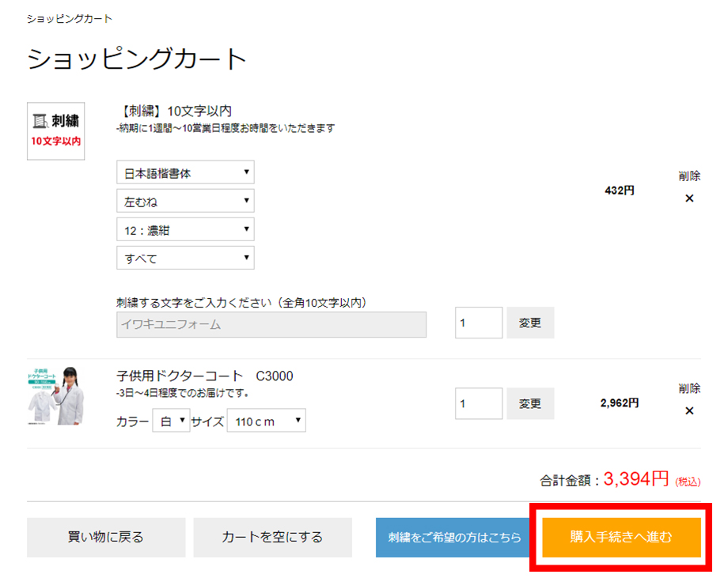Focus the doctor coat quantity input box

coord(479,403)
